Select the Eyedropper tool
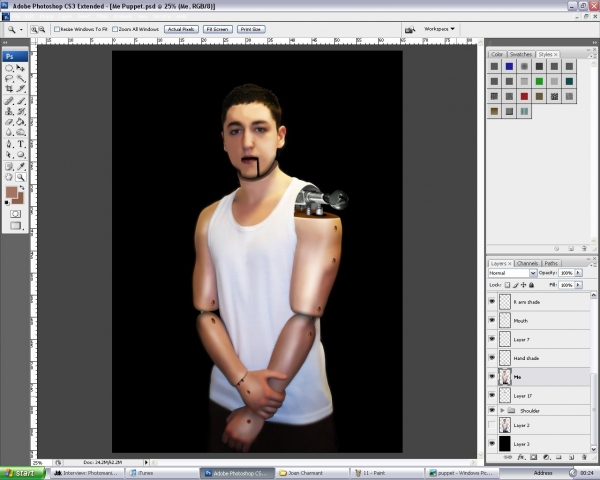Image resolution: width=600 pixels, height=480 pixels. point(21,167)
